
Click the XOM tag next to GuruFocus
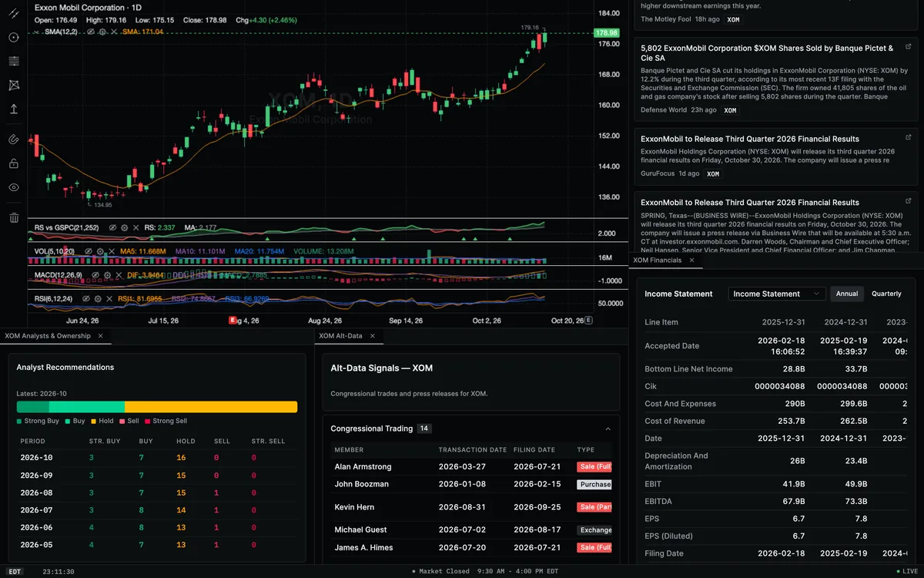point(713,174)
